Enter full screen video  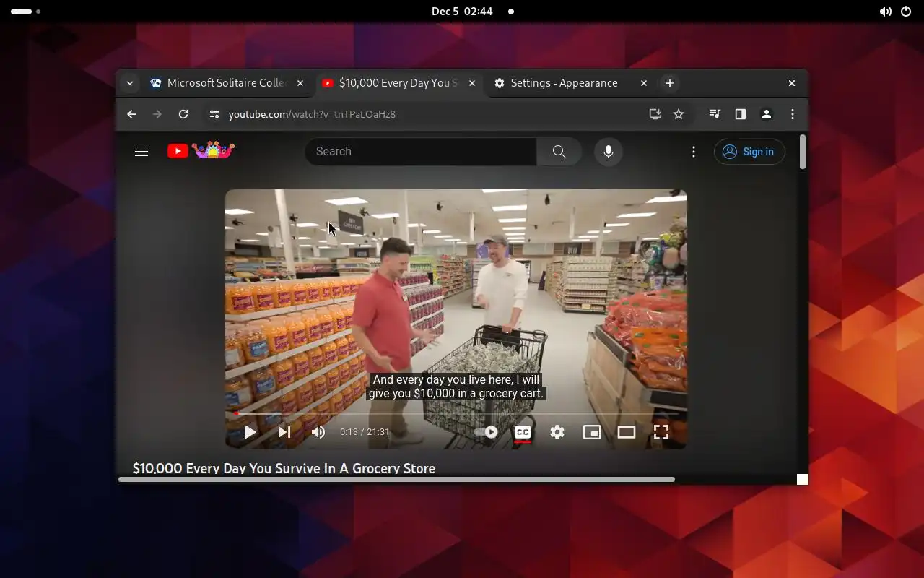point(661,432)
